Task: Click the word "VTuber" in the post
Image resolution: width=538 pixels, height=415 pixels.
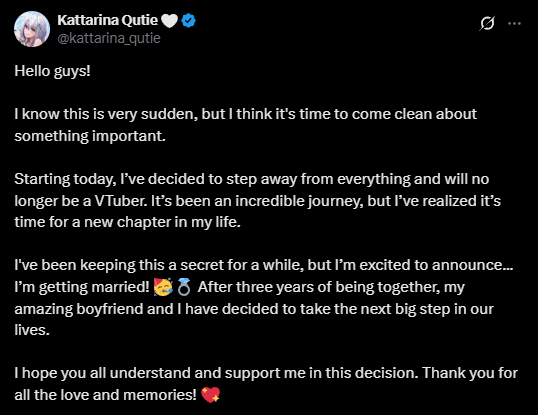Action: coord(120,201)
